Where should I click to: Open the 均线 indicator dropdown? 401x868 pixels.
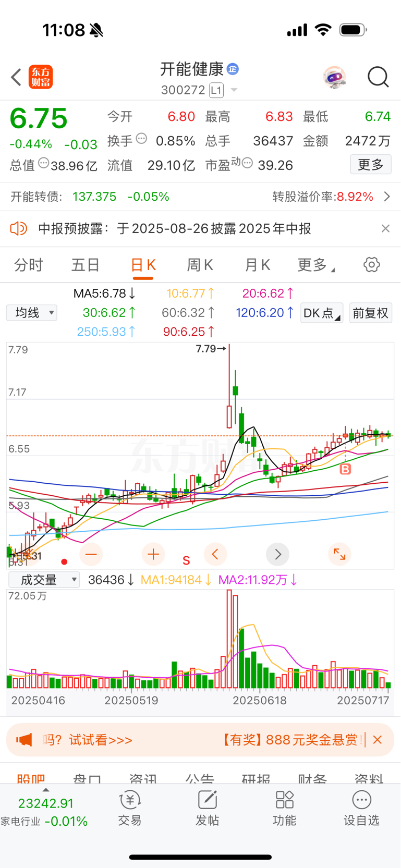(32, 313)
